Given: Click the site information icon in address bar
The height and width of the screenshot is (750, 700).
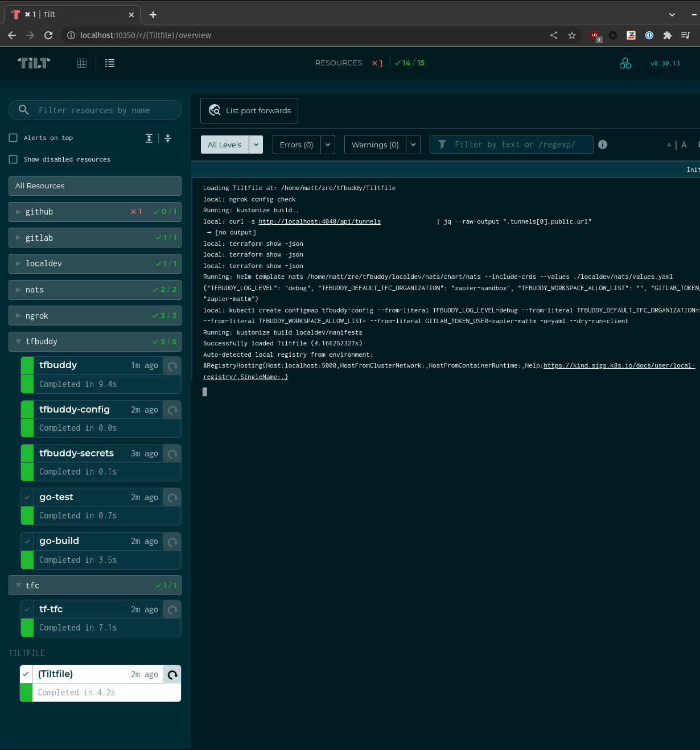Looking at the screenshot, I should pyautogui.click(x=71, y=35).
